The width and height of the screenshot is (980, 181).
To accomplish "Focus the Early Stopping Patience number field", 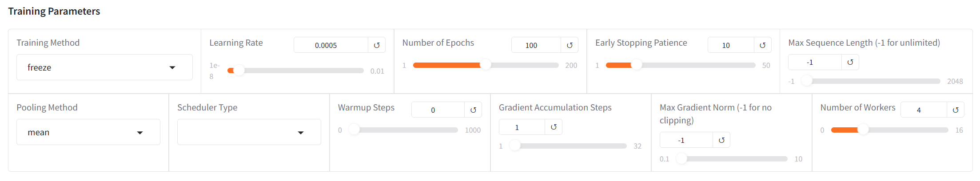I will pos(731,45).
